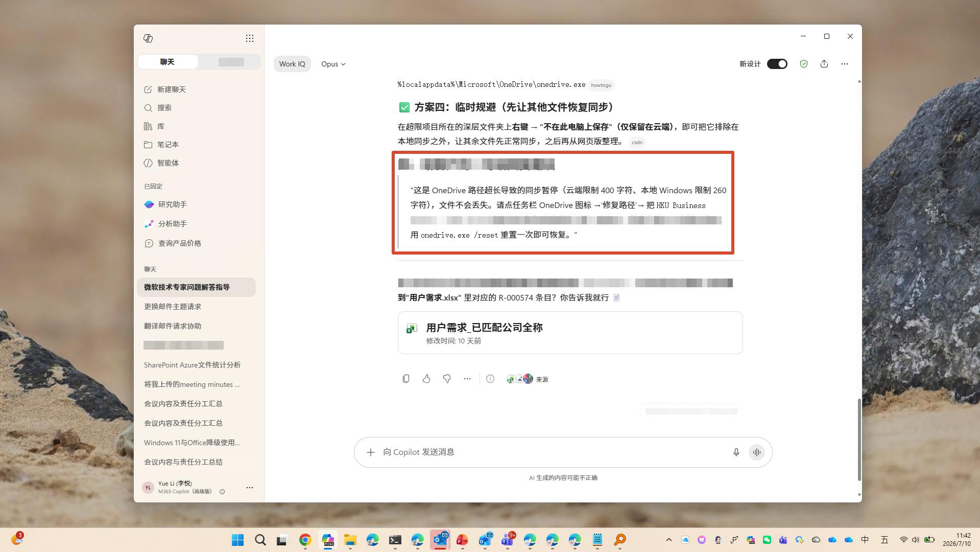This screenshot has width=980, height=552.
Task: Open Microsoft Teams from taskbar
Action: tap(507, 540)
